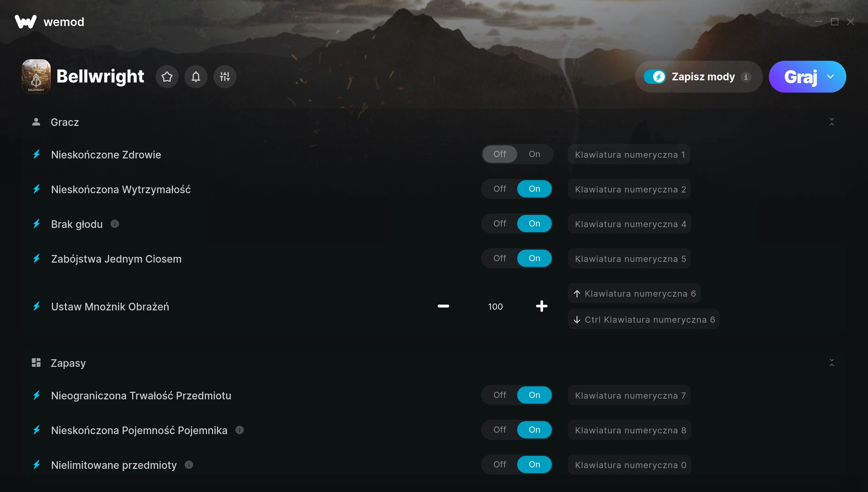This screenshot has width=868, height=492.
Task: Show info icon next to Brak głodu
Action: click(115, 224)
